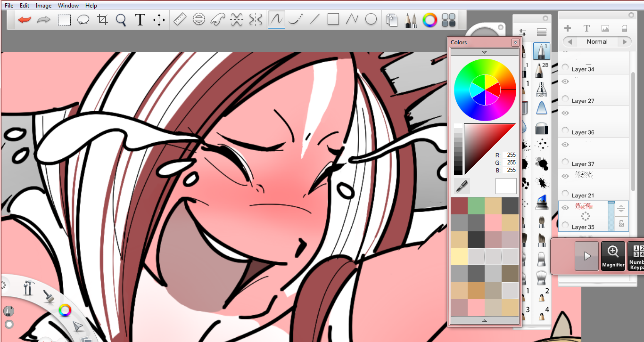Image resolution: width=644 pixels, height=342 pixels.
Task: Open the Magnifier tool
Action: click(613, 256)
